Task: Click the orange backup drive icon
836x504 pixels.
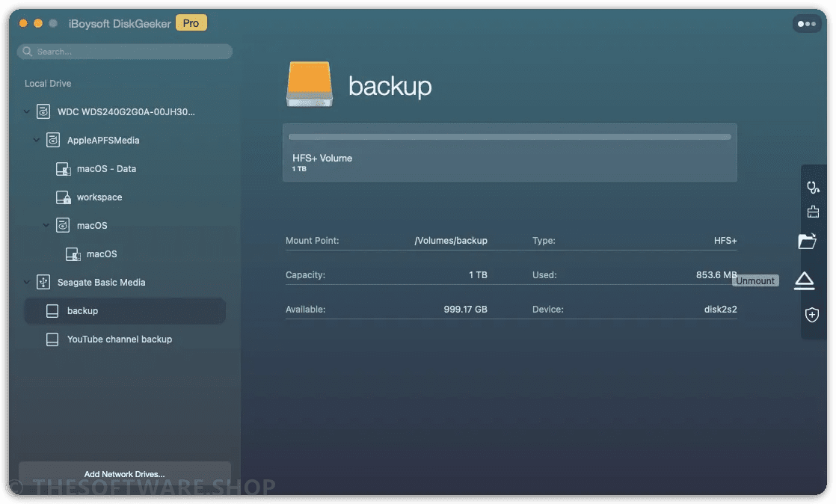Action: [310, 84]
